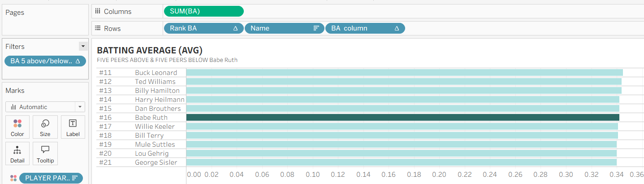Image resolution: width=644 pixels, height=184 pixels.
Task: Open the Size marks card
Action: point(45,127)
